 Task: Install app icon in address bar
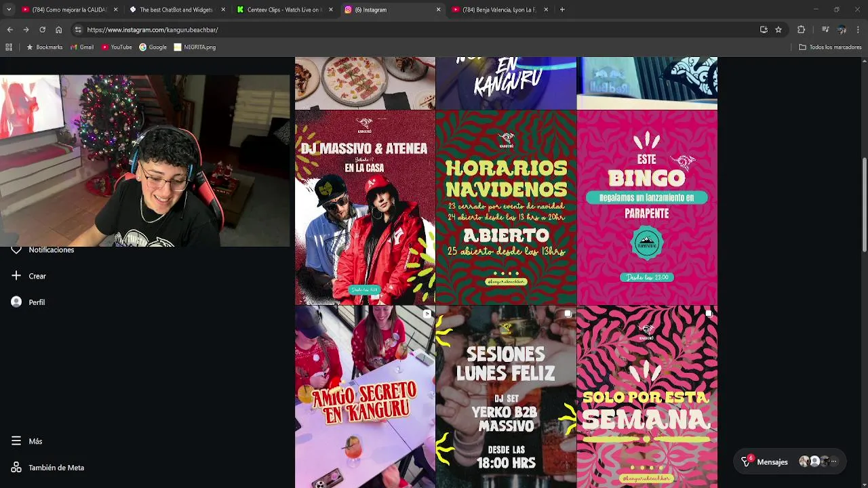(x=764, y=30)
